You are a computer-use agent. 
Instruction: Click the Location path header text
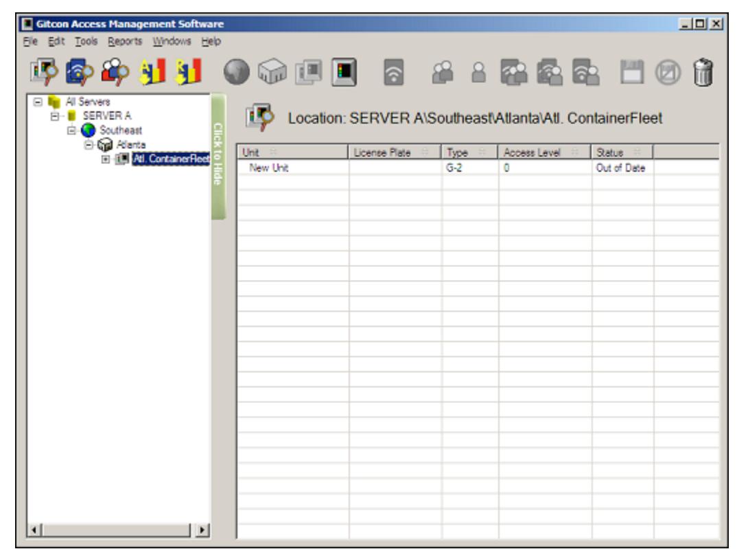(475, 118)
